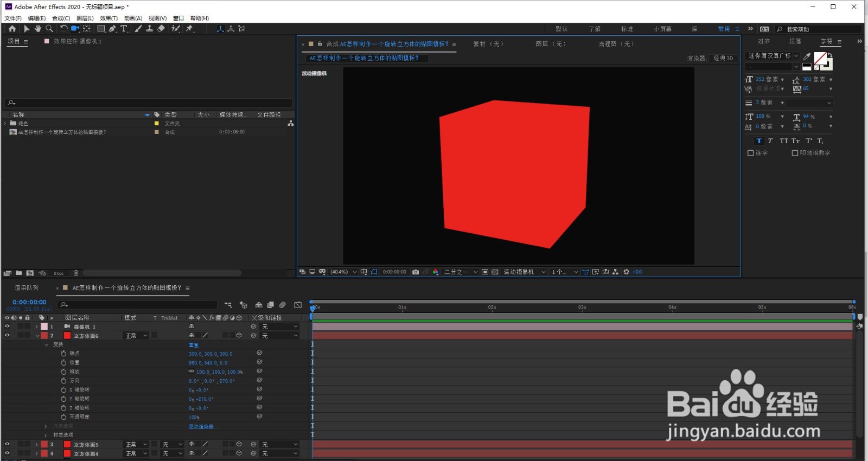Click stopwatch for 位置 property

64,363
